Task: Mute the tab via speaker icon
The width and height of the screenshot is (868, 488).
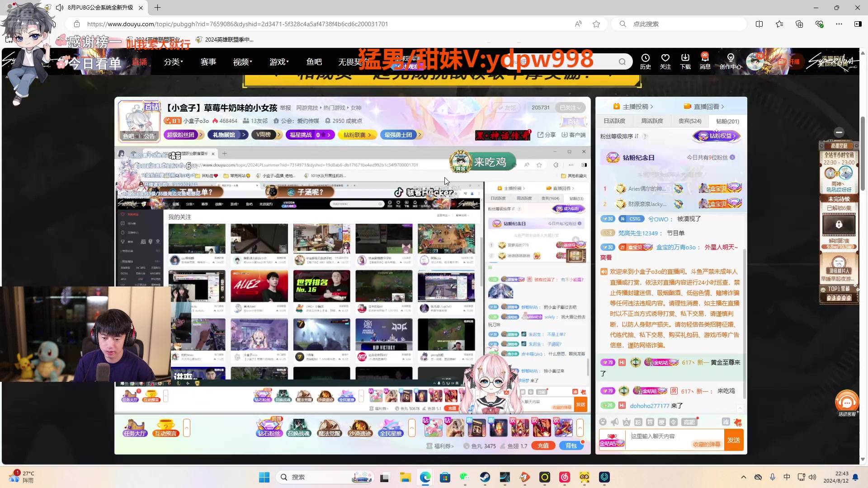Action: coord(60,8)
